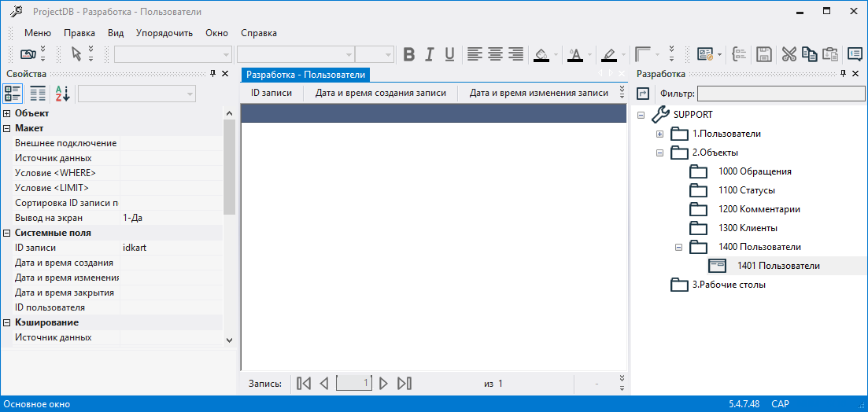868x412 pixels.
Task: Click the scissors cut icon
Action: pos(789,54)
